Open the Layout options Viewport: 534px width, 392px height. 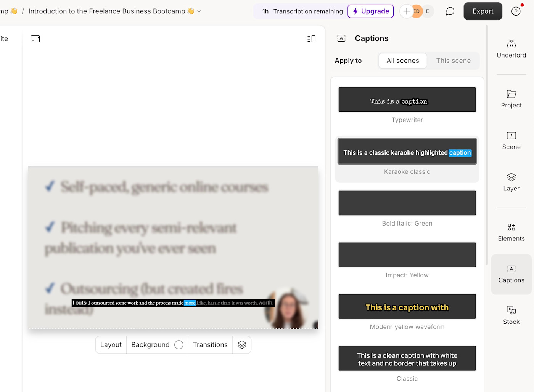(x=111, y=344)
